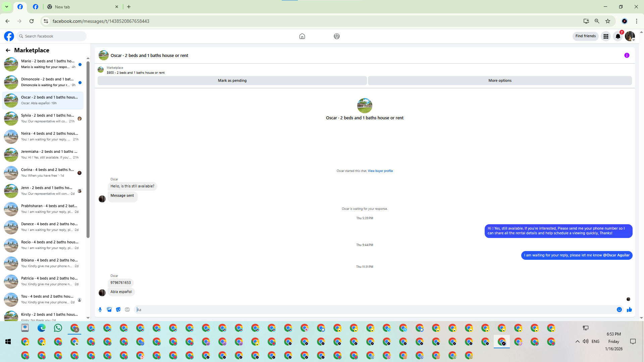Screen dimensions: 644x362
Task: Open the GIF picker icon
Action: 127,310
